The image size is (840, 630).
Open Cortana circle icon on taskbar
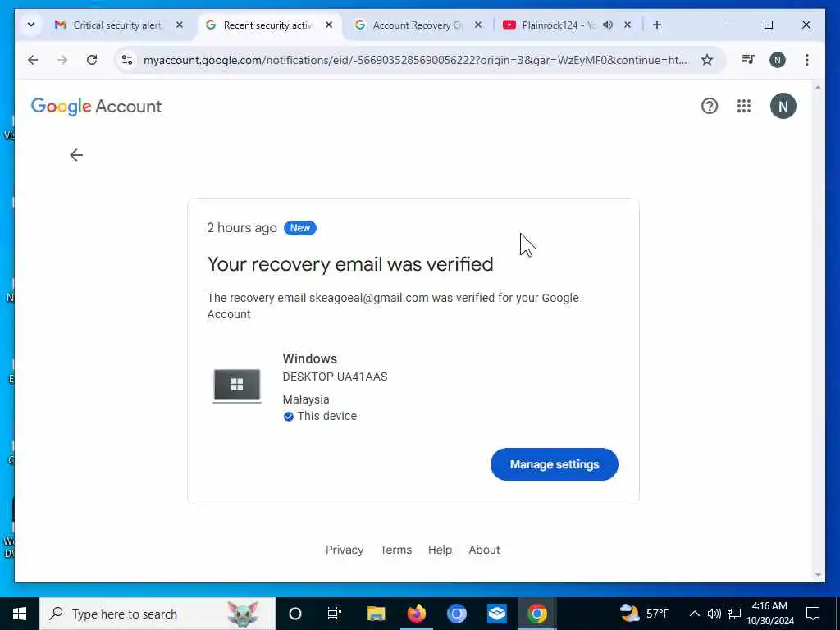295,614
